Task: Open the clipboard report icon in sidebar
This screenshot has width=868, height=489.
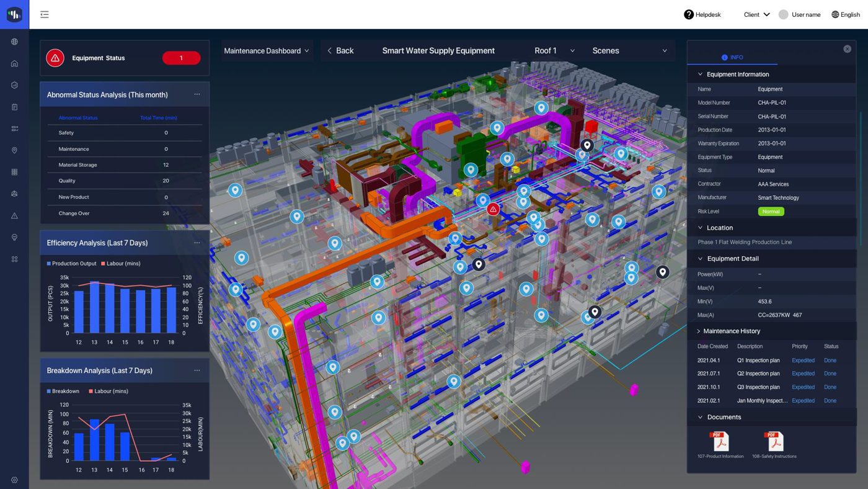Action: click(x=14, y=107)
